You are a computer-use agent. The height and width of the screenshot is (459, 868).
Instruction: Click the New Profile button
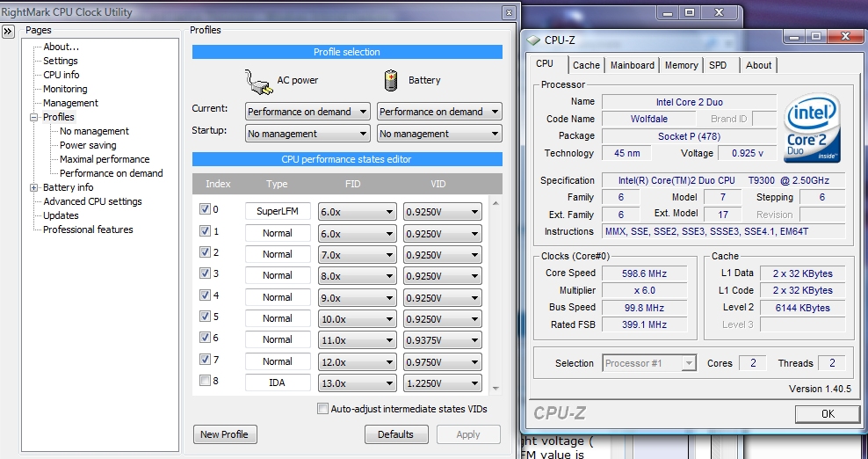coord(224,434)
